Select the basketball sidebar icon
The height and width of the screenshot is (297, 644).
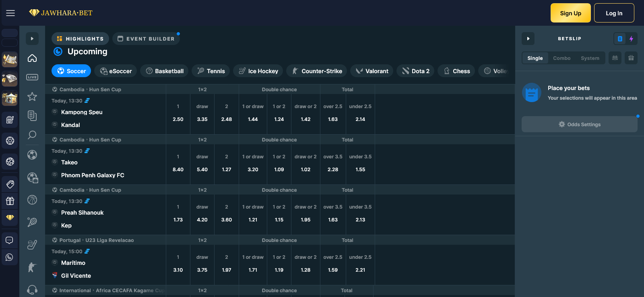tap(32, 200)
